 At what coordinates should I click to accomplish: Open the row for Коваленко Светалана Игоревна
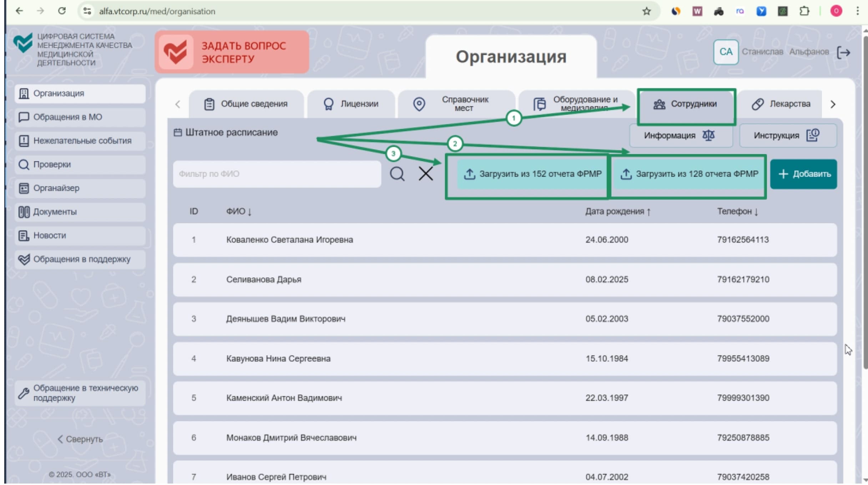[x=505, y=240]
